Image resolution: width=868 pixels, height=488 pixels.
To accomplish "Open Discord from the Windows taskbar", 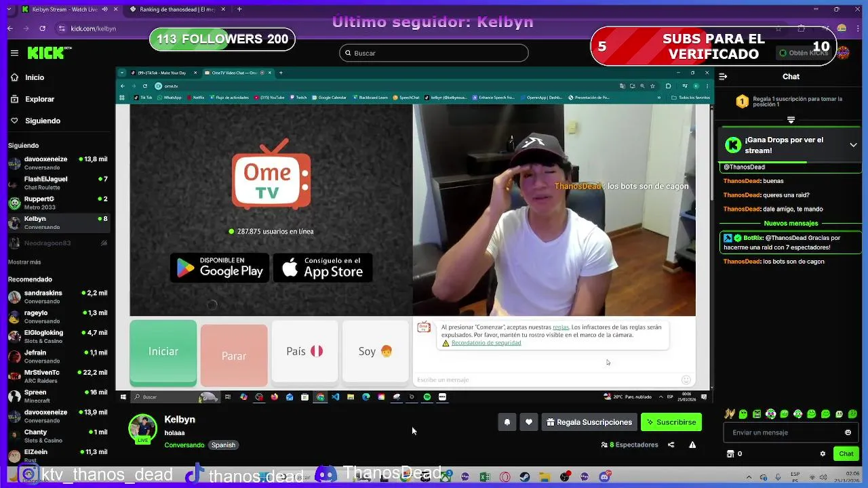I will click(x=604, y=477).
